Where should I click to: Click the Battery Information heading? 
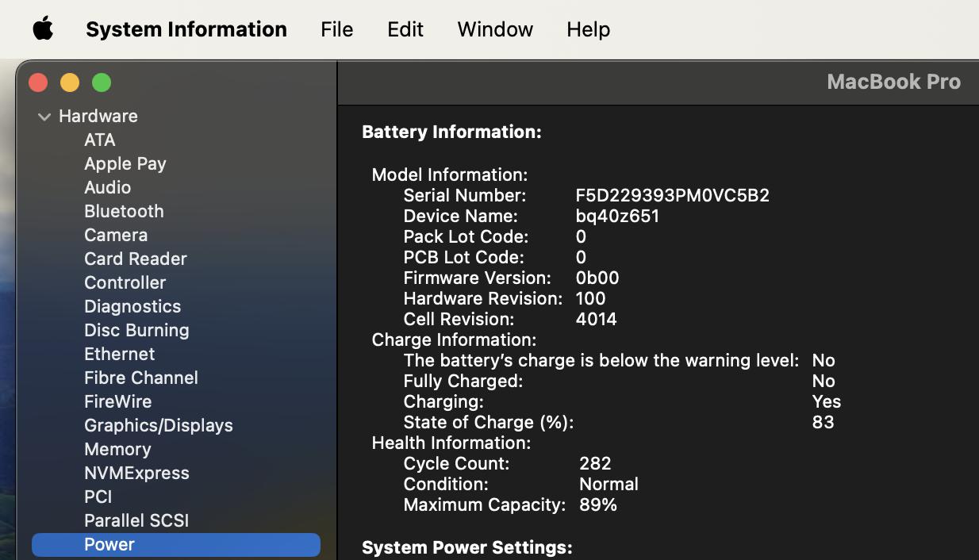(x=451, y=132)
